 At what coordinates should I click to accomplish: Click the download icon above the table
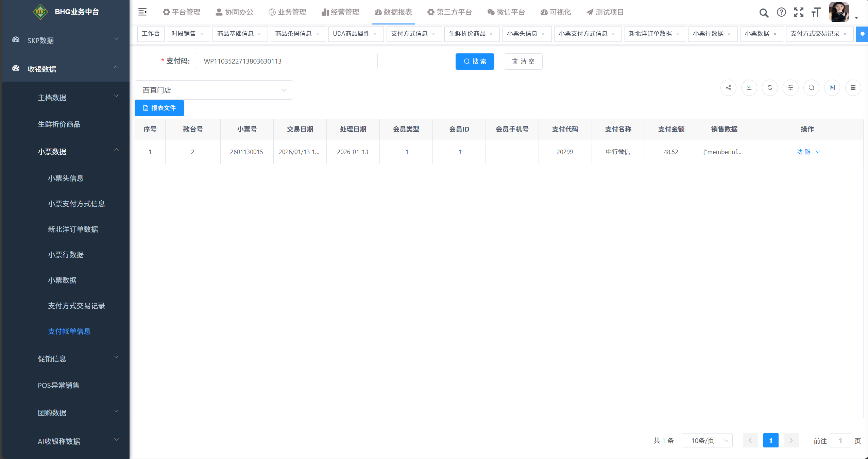point(749,88)
